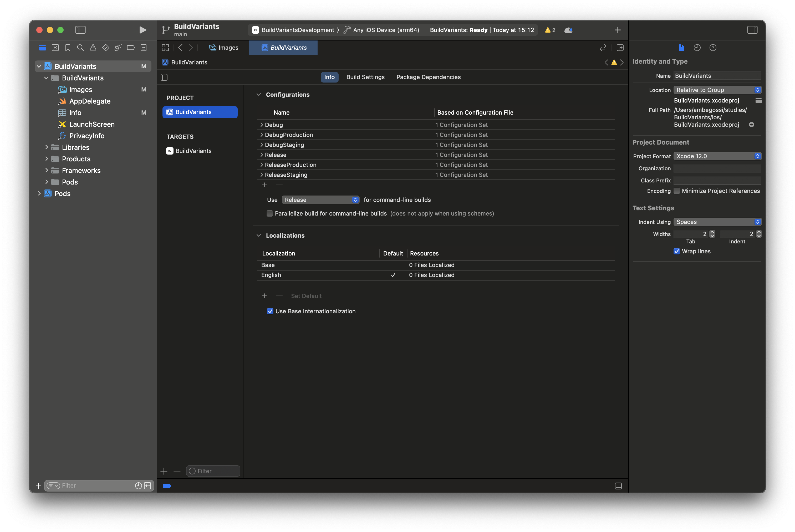The image size is (795, 532).
Task: Show the File inspector
Action: (x=681, y=48)
